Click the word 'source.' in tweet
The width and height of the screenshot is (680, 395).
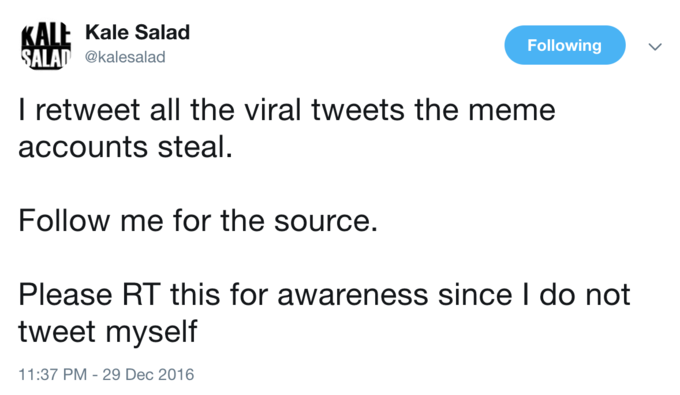pos(326,222)
